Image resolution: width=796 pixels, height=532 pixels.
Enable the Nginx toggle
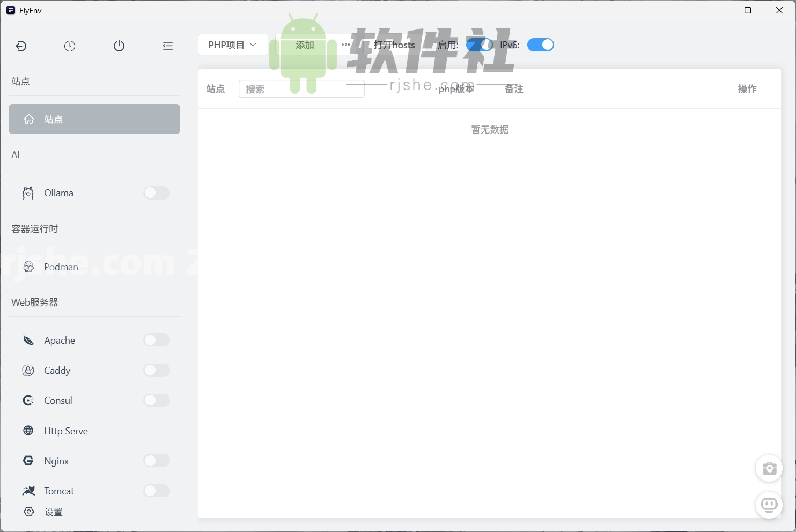tap(156, 460)
